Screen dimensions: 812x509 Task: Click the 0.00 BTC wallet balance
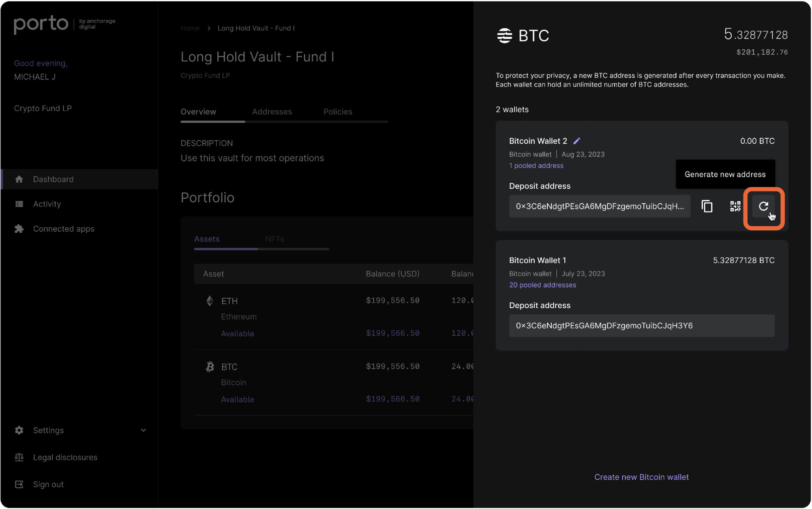(757, 141)
